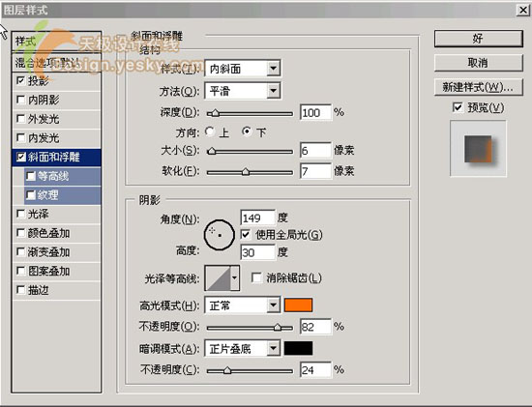Select 渐变叠加 in the styles list
The width and height of the screenshot is (532, 407).
[x=56, y=252]
